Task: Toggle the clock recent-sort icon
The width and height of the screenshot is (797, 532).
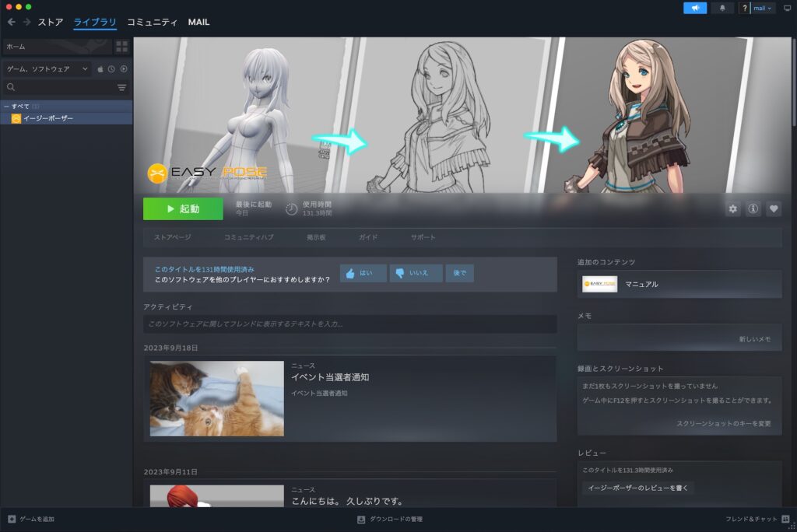Action: tap(111, 69)
